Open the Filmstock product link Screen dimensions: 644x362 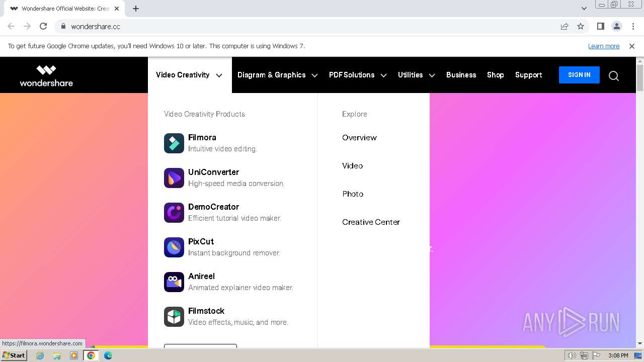pyautogui.click(x=206, y=311)
